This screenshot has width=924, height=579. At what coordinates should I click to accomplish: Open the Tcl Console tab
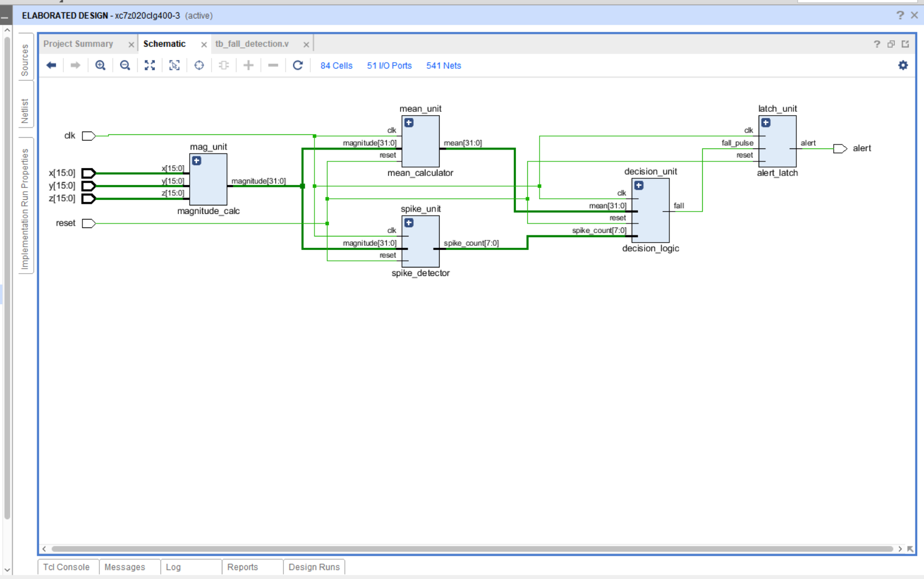click(x=68, y=567)
